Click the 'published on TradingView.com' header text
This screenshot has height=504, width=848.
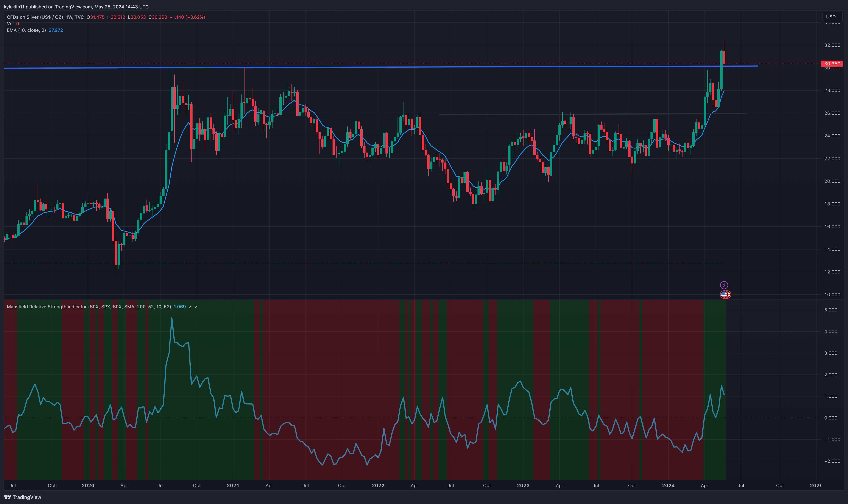[x=58, y=7]
